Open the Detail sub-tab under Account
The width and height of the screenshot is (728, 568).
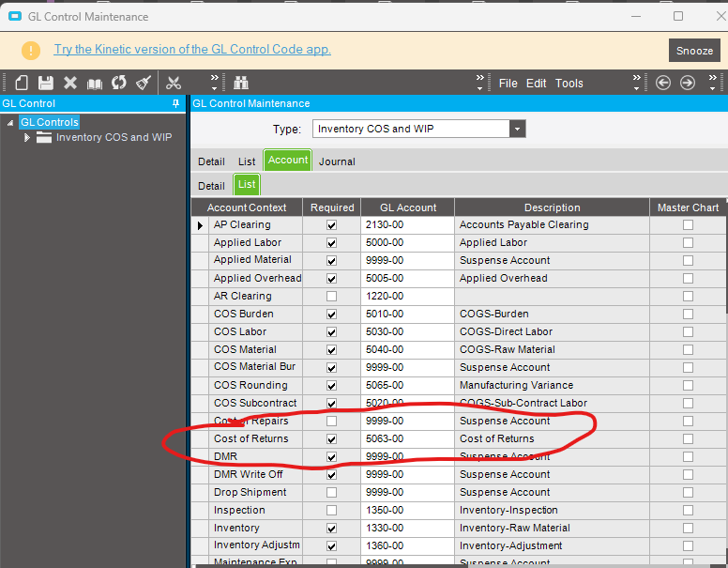(211, 186)
